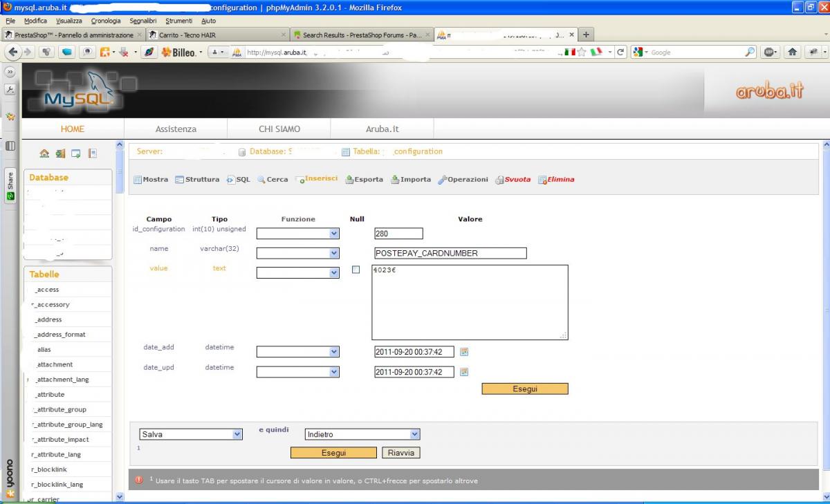The width and height of the screenshot is (830, 504).
Task: Open Funzione dropdown for date_upd
Action: point(298,372)
